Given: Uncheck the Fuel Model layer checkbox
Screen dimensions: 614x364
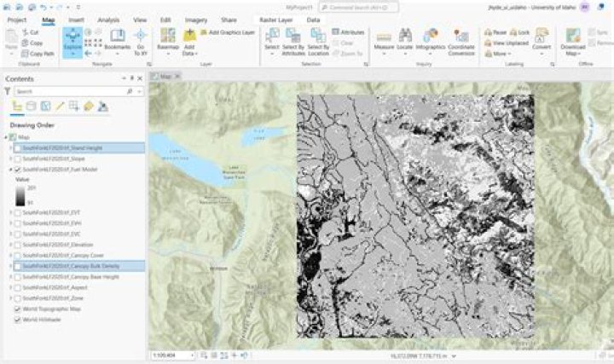Looking at the screenshot, I should (x=18, y=170).
